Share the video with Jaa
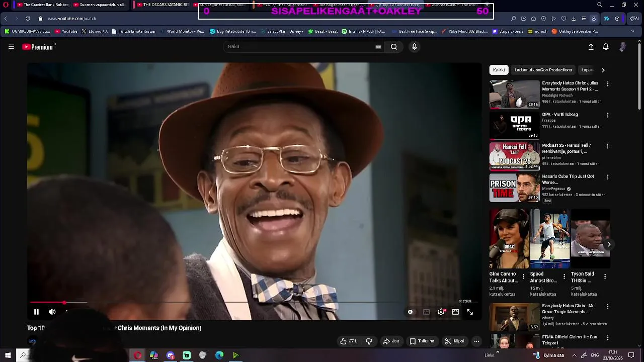The width and height of the screenshot is (644, 362). point(391,341)
